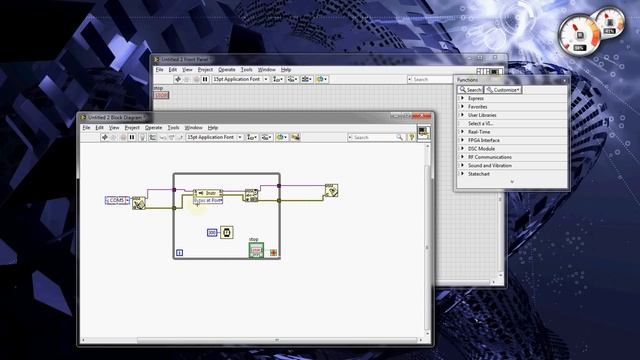The width and height of the screenshot is (640, 360).
Task: Select the VISA Close node
Action: point(331,191)
